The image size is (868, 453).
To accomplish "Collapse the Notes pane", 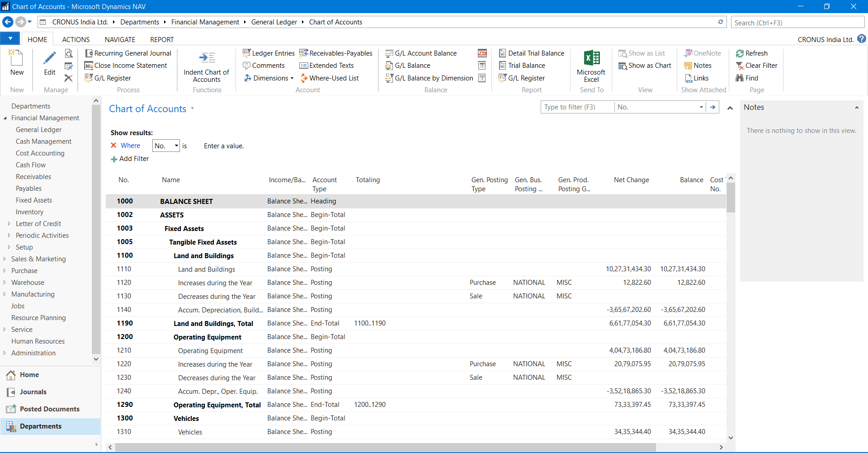I will click(857, 108).
